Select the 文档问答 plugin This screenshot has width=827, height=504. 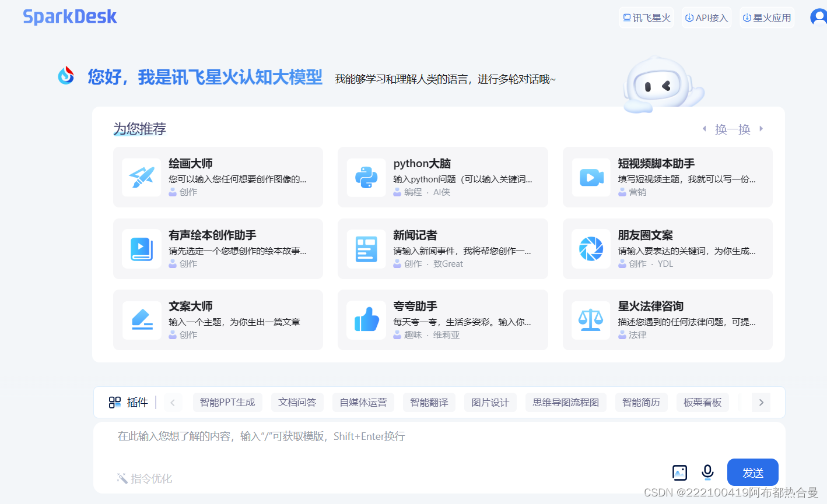297,402
